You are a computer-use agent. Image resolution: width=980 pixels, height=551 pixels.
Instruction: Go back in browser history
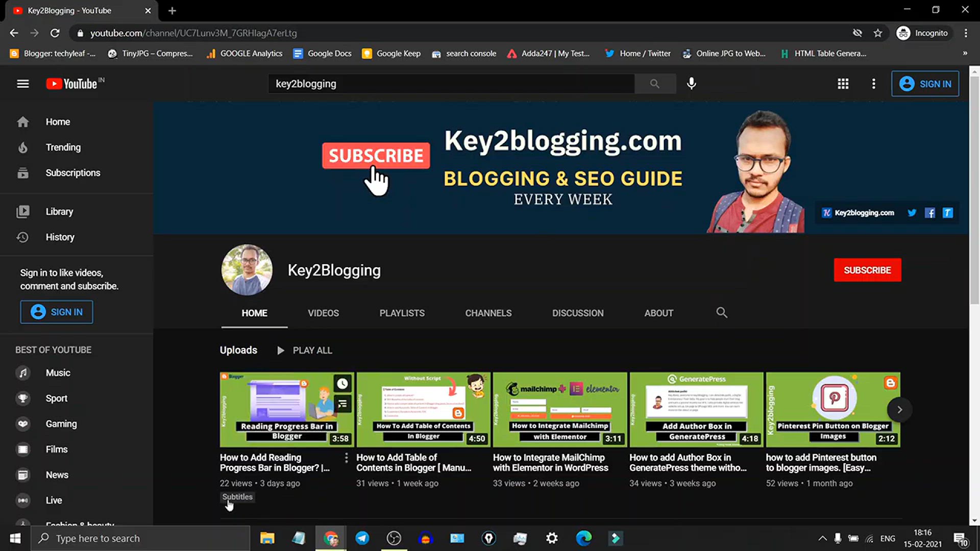click(x=14, y=33)
